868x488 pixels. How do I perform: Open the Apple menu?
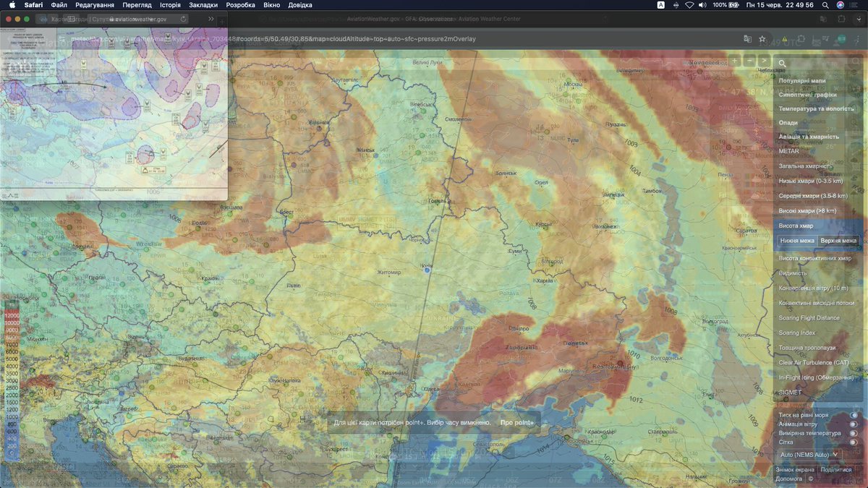(x=12, y=5)
